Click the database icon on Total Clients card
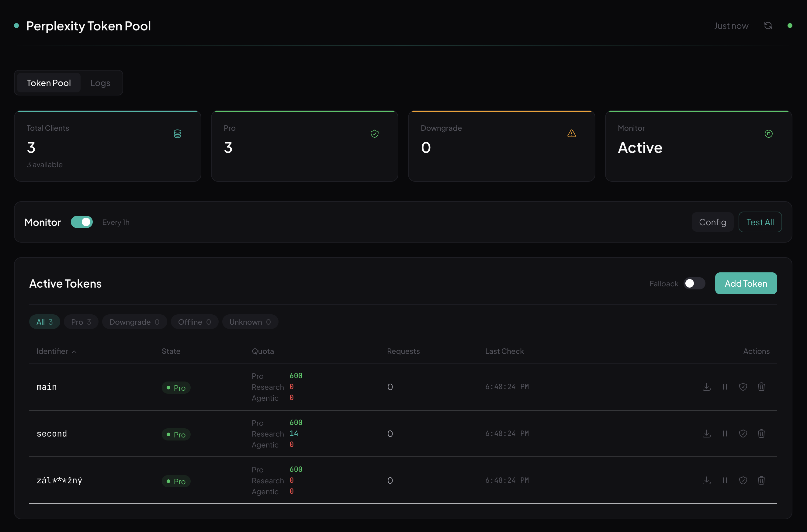The image size is (807, 532). click(177, 134)
